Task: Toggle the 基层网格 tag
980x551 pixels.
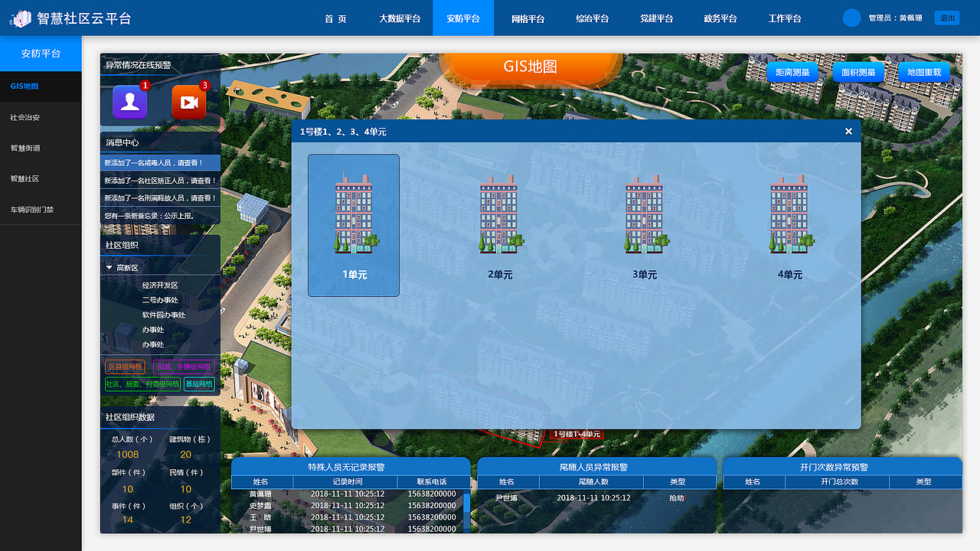Action: [199, 384]
